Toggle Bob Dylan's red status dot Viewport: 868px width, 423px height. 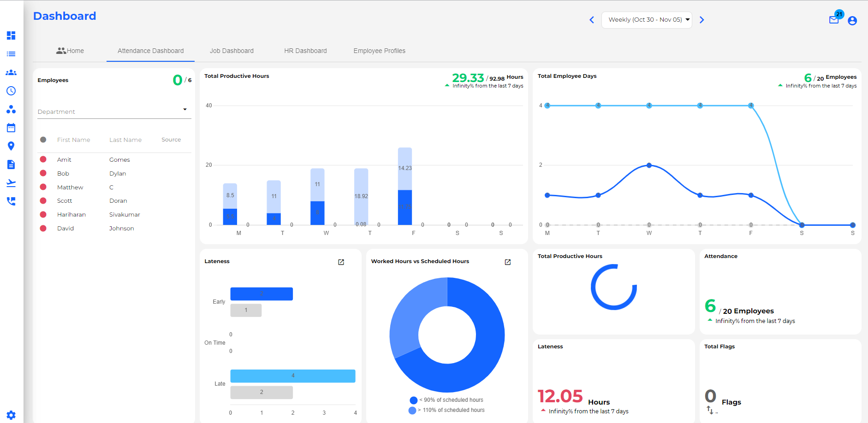pyautogui.click(x=44, y=173)
